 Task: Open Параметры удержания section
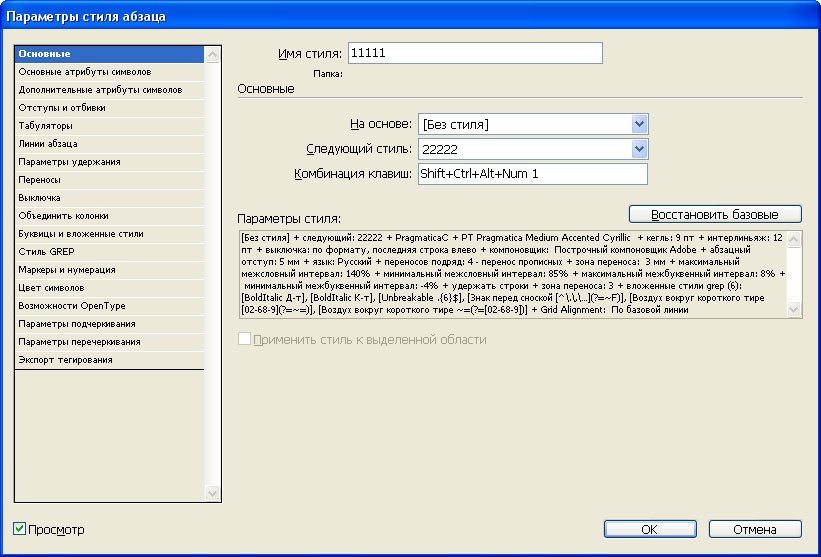pos(109,162)
